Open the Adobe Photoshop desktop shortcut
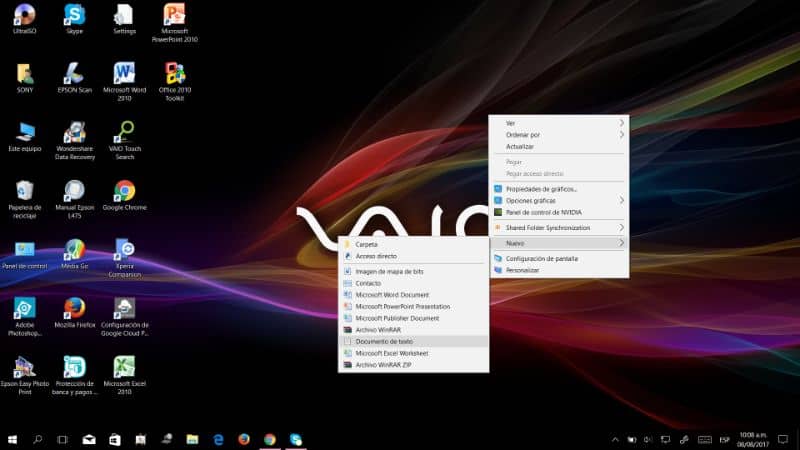 [24, 317]
